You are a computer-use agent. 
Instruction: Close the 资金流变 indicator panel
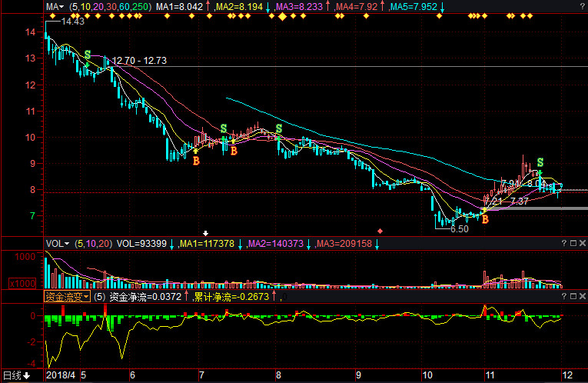pyautogui.click(x=583, y=296)
